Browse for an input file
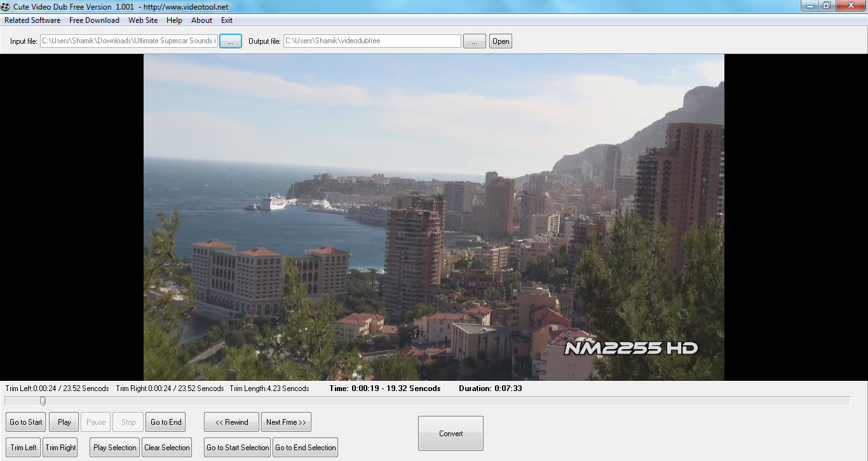Screen dimensions: 868x461 pyautogui.click(x=231, y=41)
